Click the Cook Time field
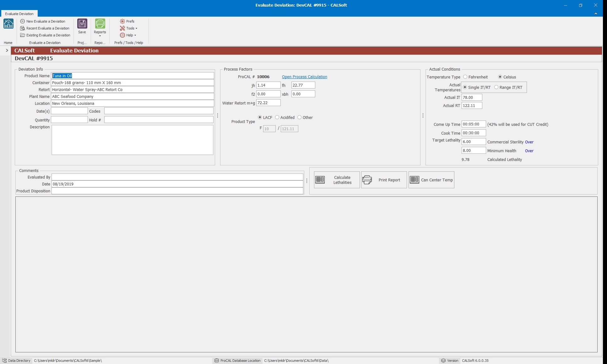 (x=474, y=133)
